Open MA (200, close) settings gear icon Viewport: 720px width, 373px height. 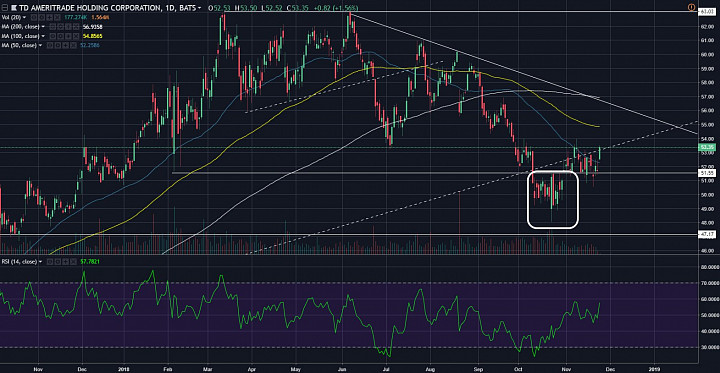60,27
